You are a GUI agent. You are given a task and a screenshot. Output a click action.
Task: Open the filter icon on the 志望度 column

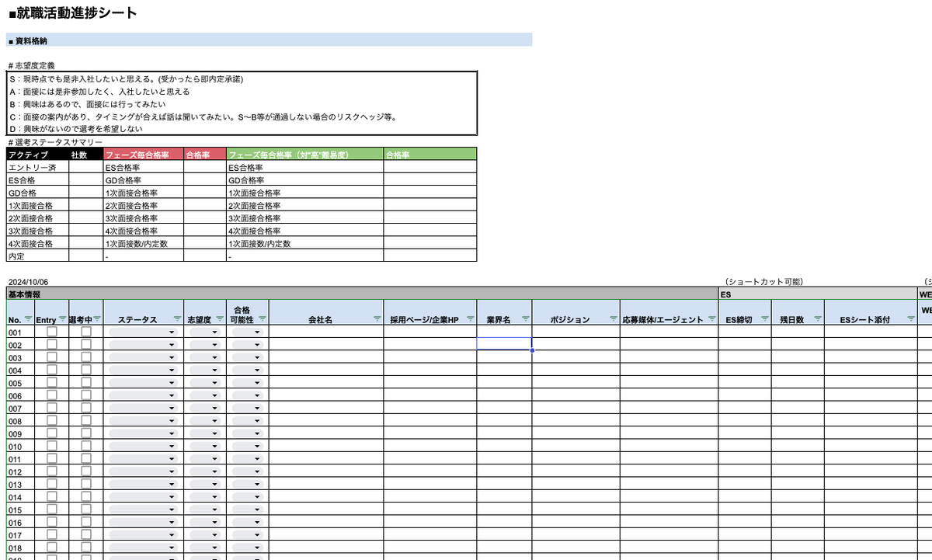220,319
